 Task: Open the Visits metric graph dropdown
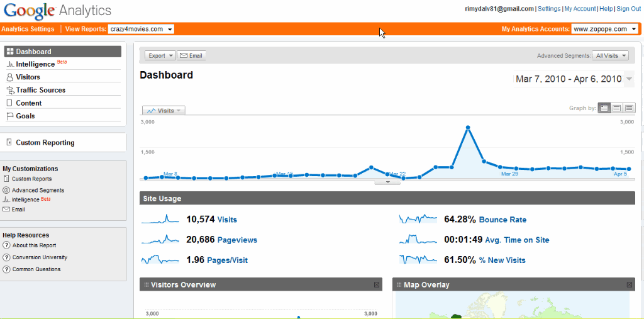click(x=164, y=111)
